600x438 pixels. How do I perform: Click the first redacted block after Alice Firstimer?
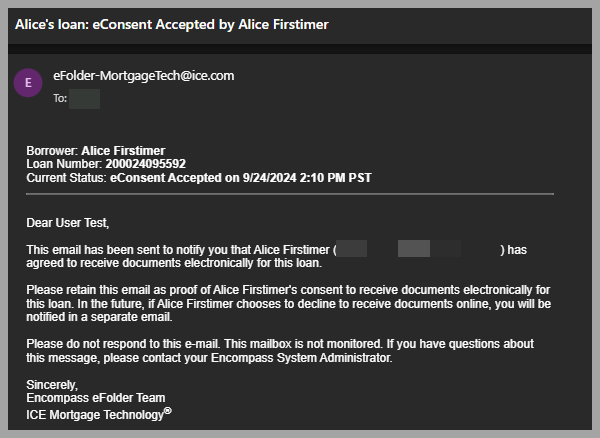click(353, 249)
